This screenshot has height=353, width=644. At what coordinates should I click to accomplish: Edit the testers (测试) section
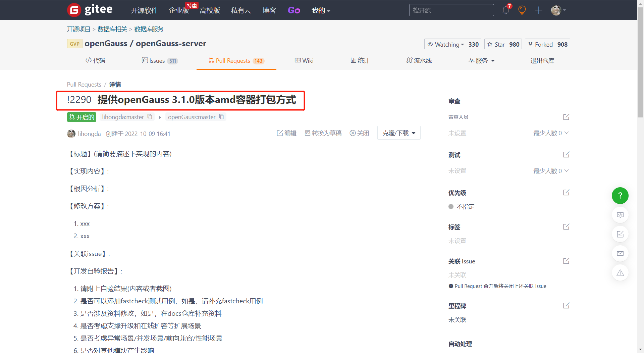click(566, 155)
